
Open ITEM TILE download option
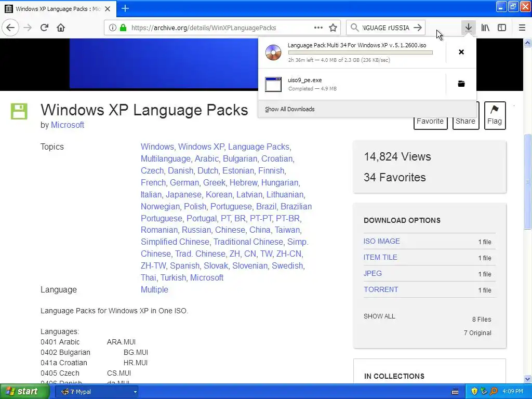pos(380,257)
